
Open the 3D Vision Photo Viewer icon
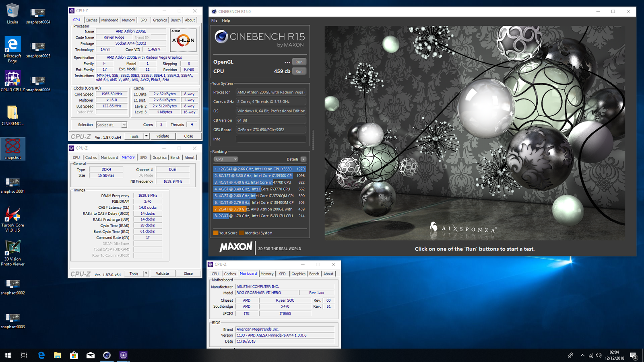pos(12,248)
